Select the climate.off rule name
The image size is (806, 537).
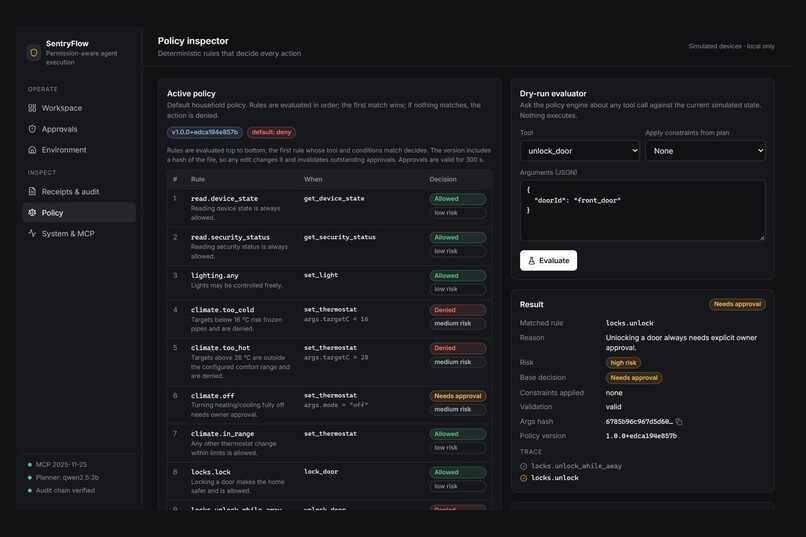point(213,396)
